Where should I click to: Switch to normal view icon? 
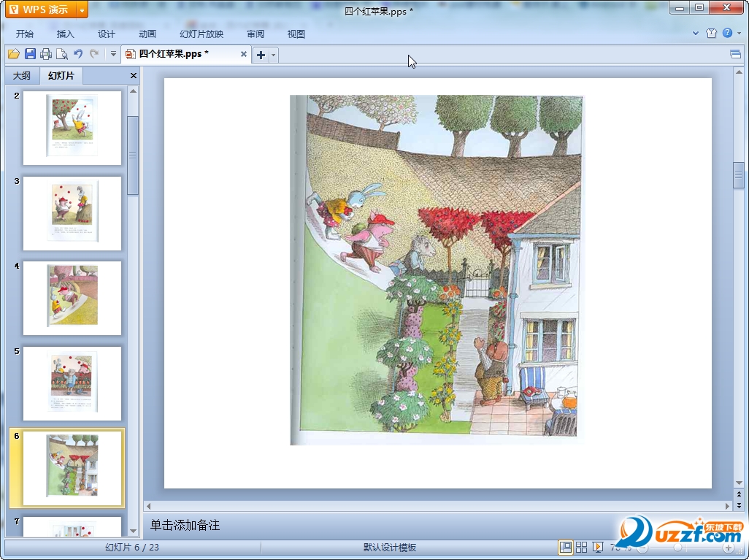pos(566,547)
